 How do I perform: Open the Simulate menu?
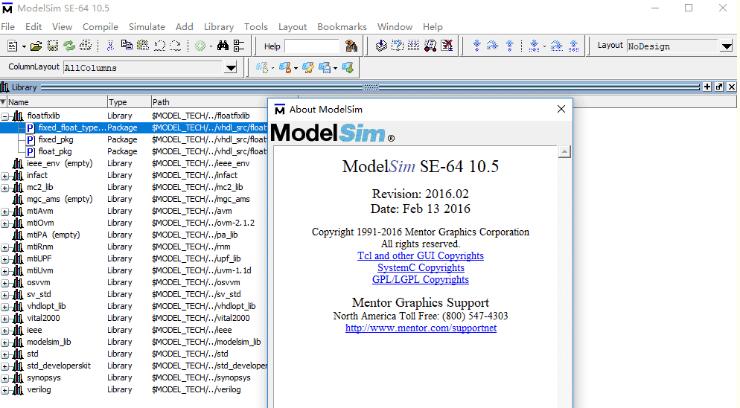pyautogui.click(x=147, y=27)
